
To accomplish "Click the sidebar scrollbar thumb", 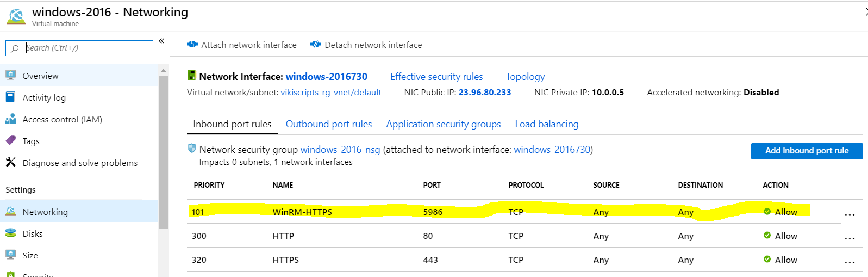I will tap(163, 152).
